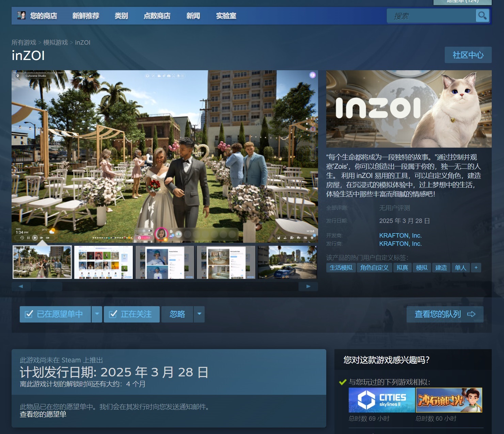Click the queue arrow icon in 查看您的队列
Viewport: 504px width, 434px height.
pyautogui.click(x=471, y=314)
